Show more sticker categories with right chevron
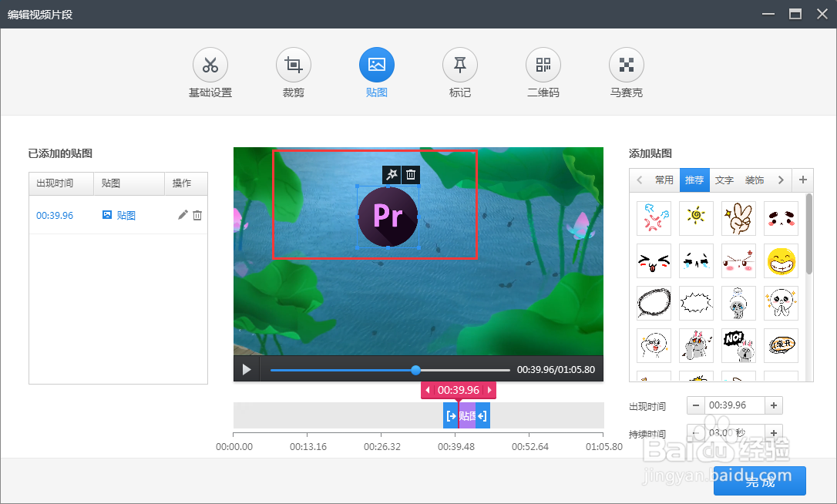 coord(781,180)
